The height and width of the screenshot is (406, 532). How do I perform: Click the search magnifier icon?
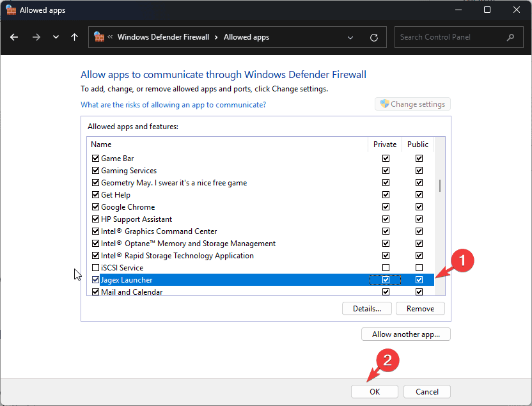click(x=510, y=37)
